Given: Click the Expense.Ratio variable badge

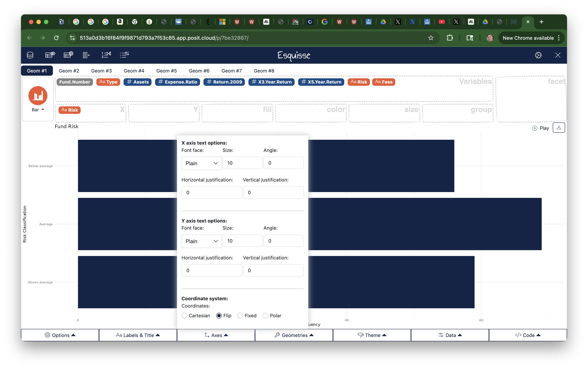Looking at the screenshot, I should tap(178, 82).
